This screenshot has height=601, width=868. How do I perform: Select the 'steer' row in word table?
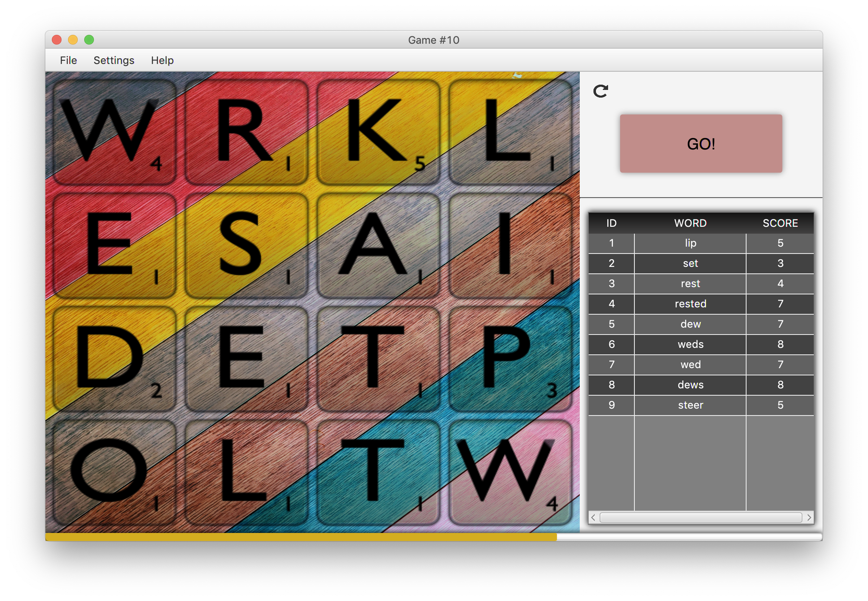pos(690,405)
